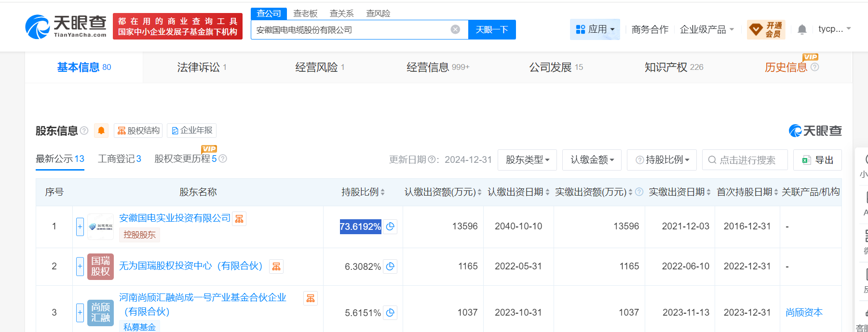The width and height of the screenshot is (868, 332).
Task: Show help icon next to 股权变更历程
Action: (x=223, y=159)
